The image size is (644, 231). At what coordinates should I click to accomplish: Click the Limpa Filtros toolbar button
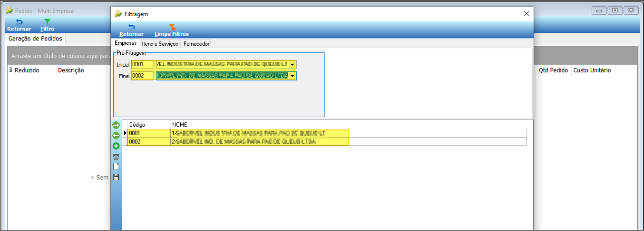172,30
